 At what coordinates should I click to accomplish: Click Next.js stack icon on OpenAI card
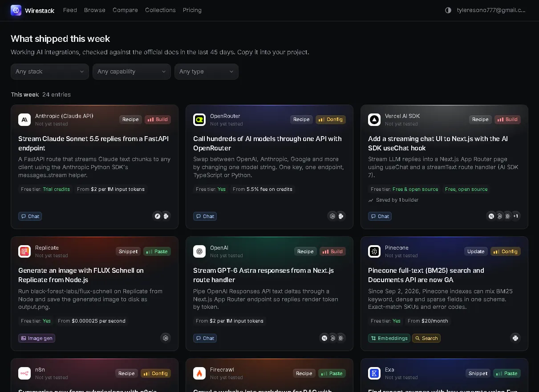pos(325,338)
